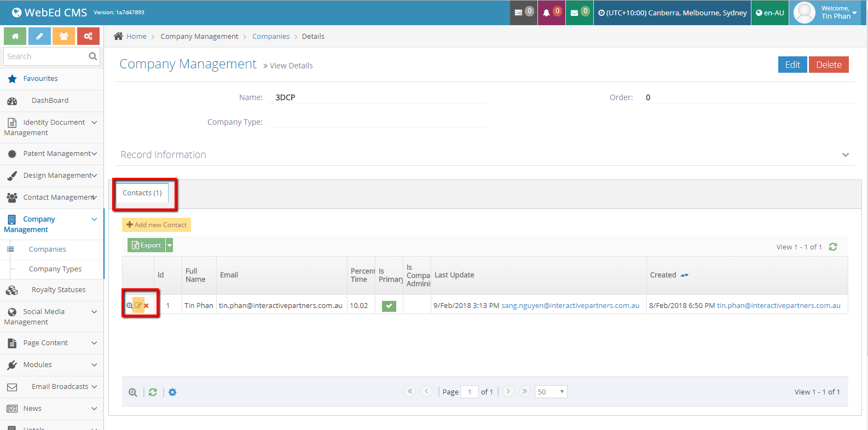Click the sidebar Search input field
Screen dimensions: 868x430
[46, 56]
